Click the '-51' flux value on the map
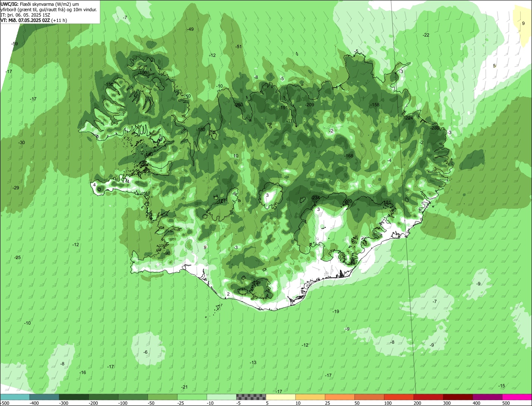Screen dimensions: 532x406 pyautogui.click(x=239, y=46)
